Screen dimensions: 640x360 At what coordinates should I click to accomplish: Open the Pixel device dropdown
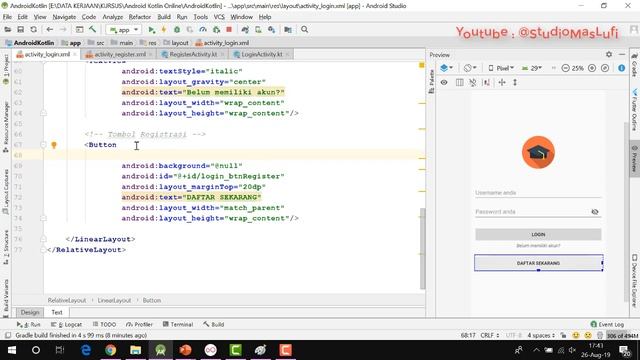501,68
